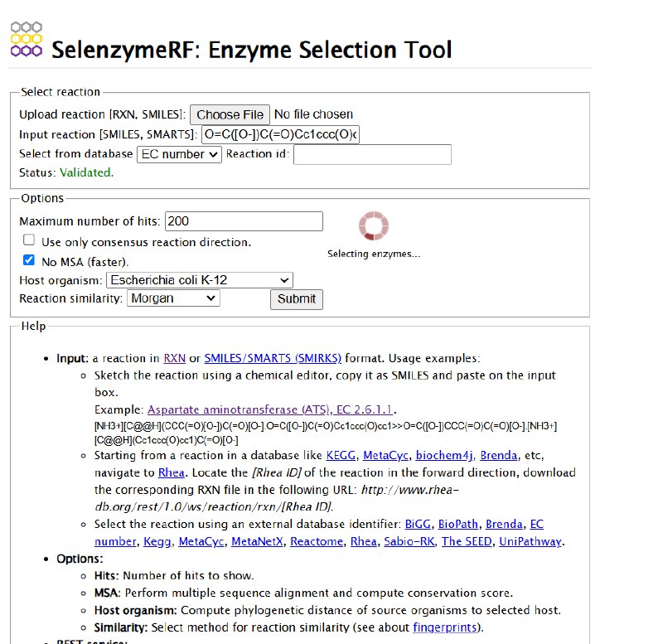Open the biochem4j link
This screenshot has height=644, width=663.
tap(444, 455)
